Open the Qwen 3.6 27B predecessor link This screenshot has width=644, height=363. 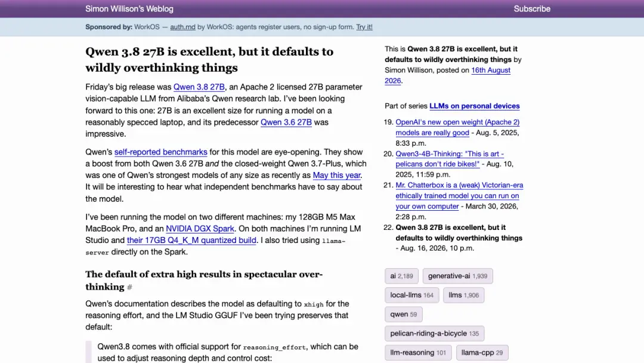(x=286, y=122)
